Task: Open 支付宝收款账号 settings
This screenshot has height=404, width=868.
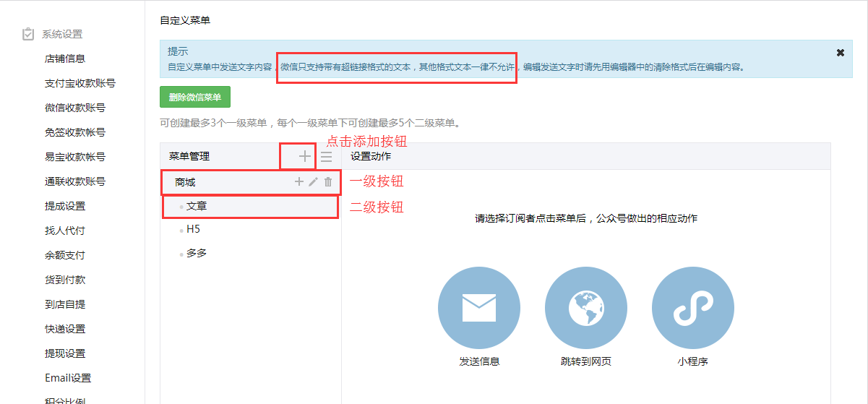Action: [x=80, y=83]
